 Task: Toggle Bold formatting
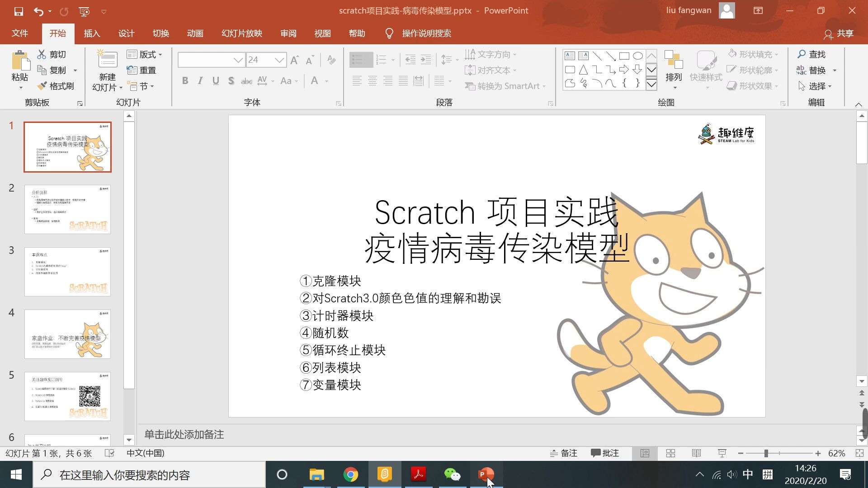(185, 81)
